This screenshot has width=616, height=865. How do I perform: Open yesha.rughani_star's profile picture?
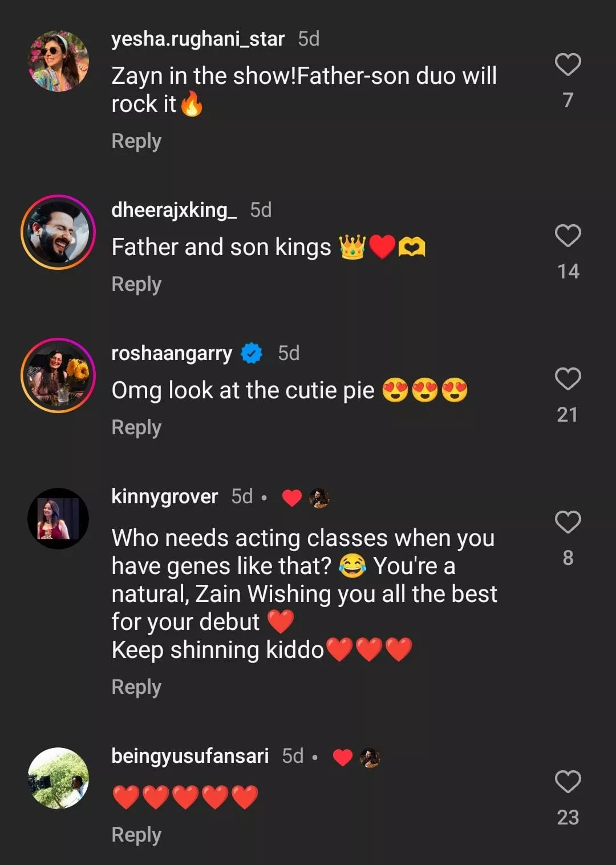point(58,61)
